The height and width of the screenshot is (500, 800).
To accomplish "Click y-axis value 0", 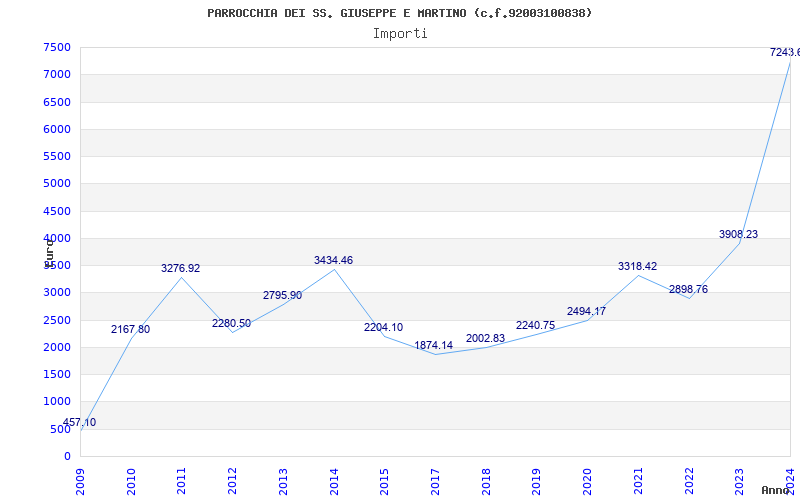I will [x=67, y=456].
